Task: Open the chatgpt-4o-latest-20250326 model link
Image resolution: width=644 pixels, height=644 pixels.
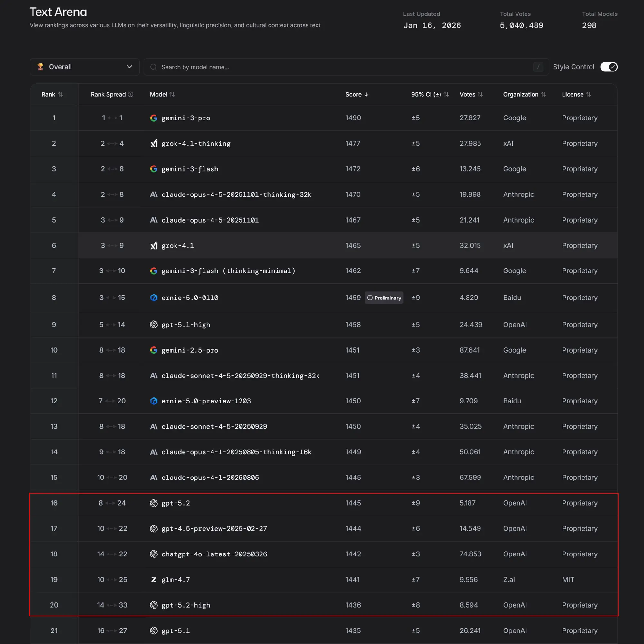Action: [214, 554]
